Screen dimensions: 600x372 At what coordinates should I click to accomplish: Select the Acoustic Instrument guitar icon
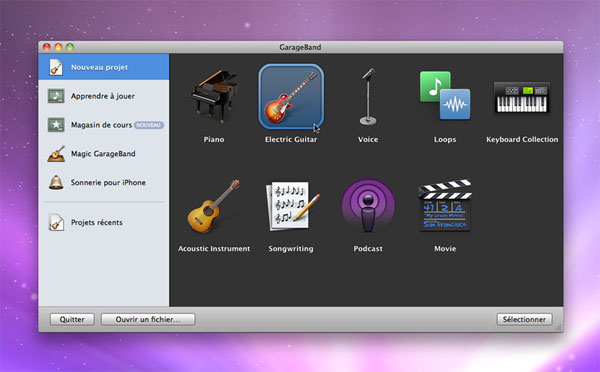214,206
